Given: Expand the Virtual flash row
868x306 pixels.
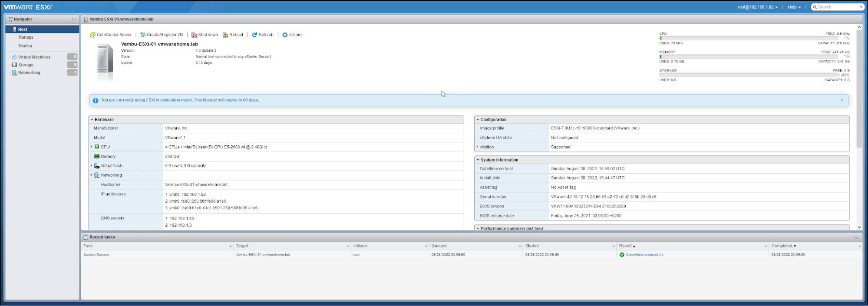Looking at the screenshot, I should 91,166.
